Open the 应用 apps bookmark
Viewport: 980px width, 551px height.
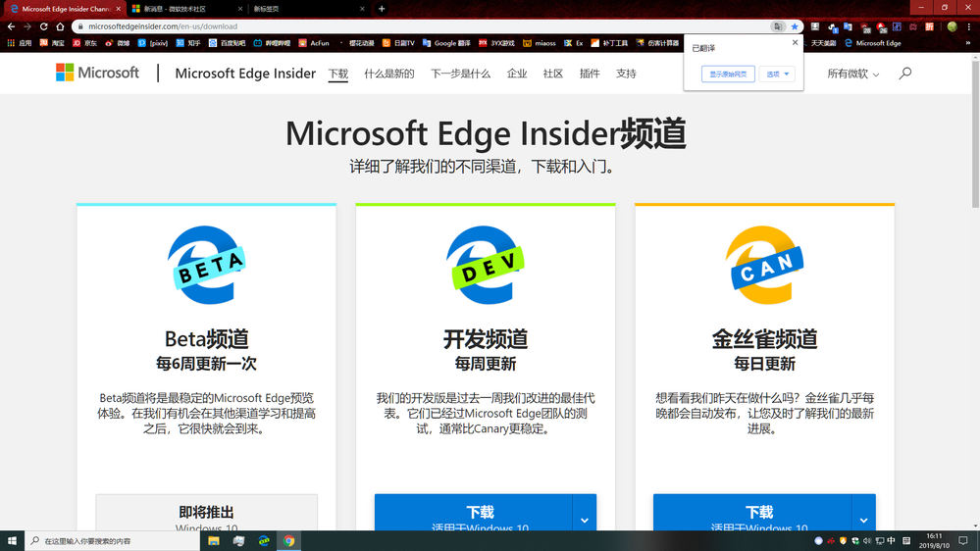(x=19, y=43)
